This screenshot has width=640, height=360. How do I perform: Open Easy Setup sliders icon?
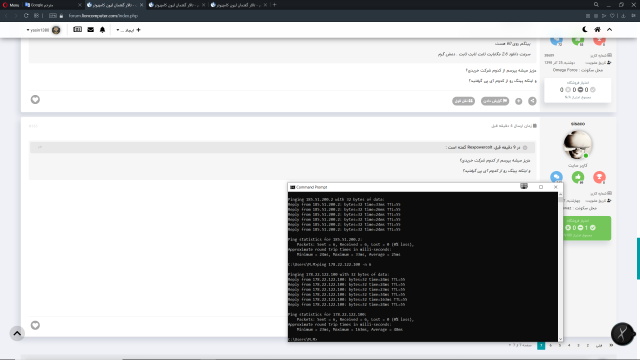pos(633,16)
